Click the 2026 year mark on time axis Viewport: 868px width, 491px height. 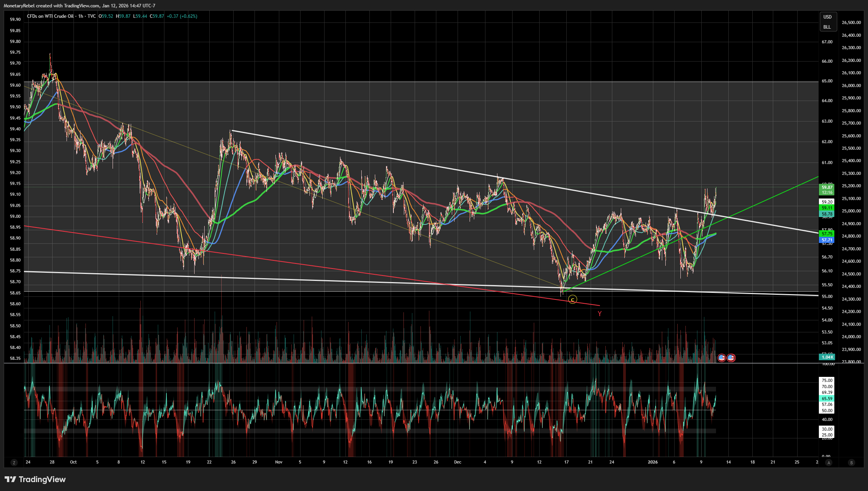pyautogui.click(x=653, y=462)
